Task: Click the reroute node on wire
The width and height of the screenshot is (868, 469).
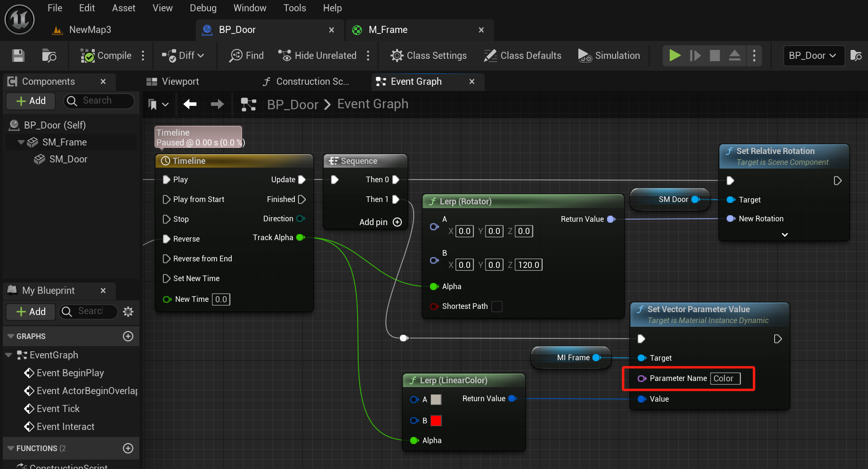Action: (404, 338)
